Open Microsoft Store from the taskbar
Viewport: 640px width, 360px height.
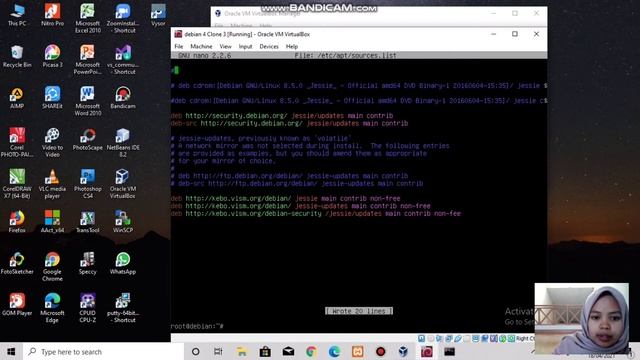tap(265, 351)
